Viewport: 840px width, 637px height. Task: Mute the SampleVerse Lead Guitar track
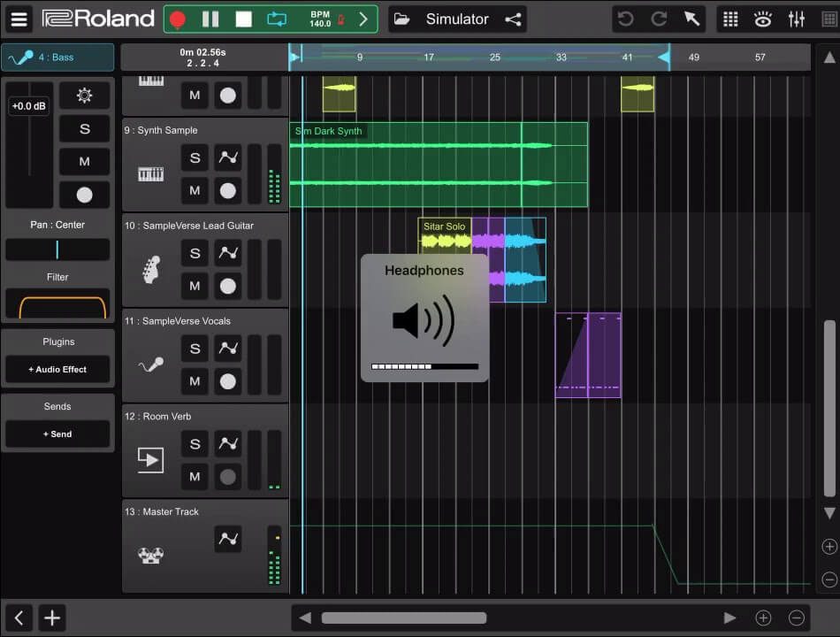click(195, 286)
